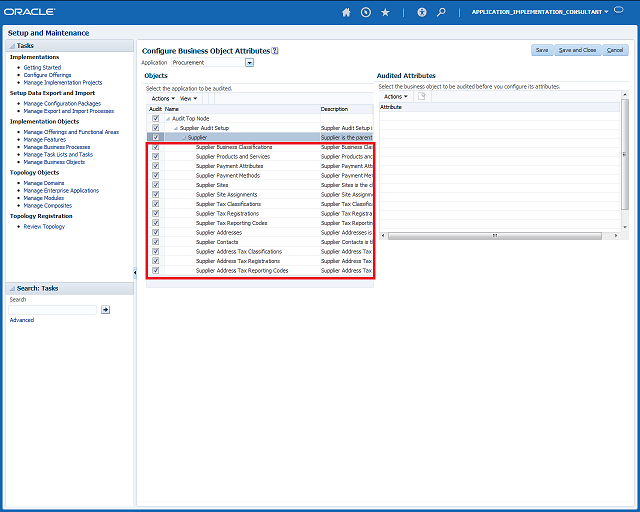Image resolution: width=640 pixels, height=512 pixels.
Task: Click the Save button
Action: tap(542, 50)
